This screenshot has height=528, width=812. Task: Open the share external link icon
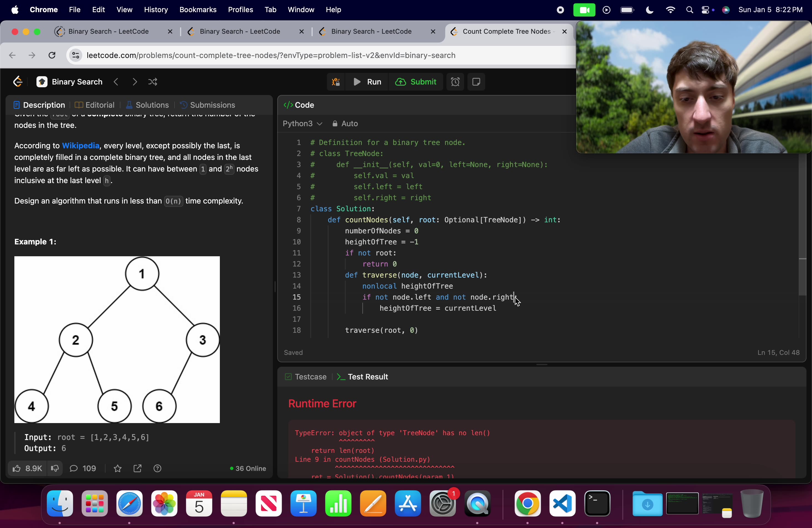pyautogui.click(x=137, y=468)
